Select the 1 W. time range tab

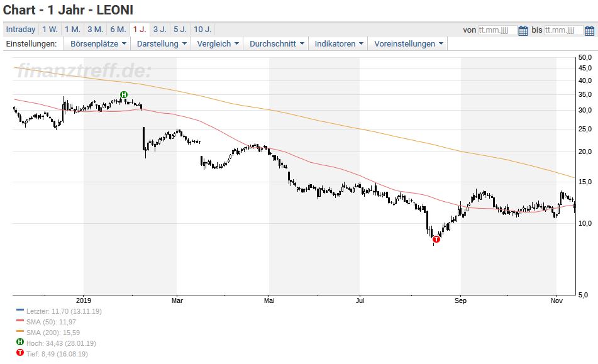pos(50,30)
